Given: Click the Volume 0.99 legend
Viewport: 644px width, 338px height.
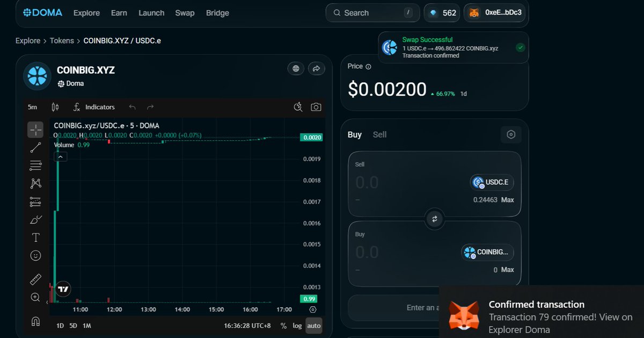Looking at the screenshot, I should pyautogui.click(x=72, y=145).
